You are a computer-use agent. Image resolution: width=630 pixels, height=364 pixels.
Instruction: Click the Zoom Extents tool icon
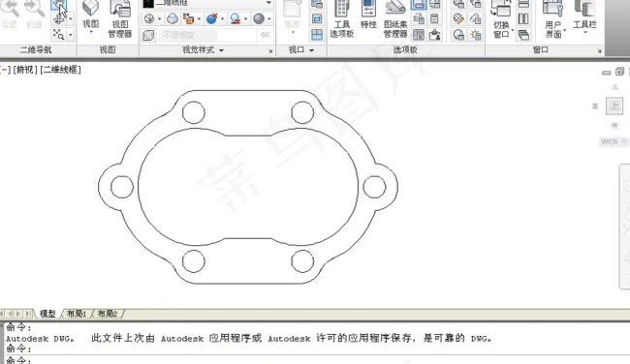pos(59,35)
